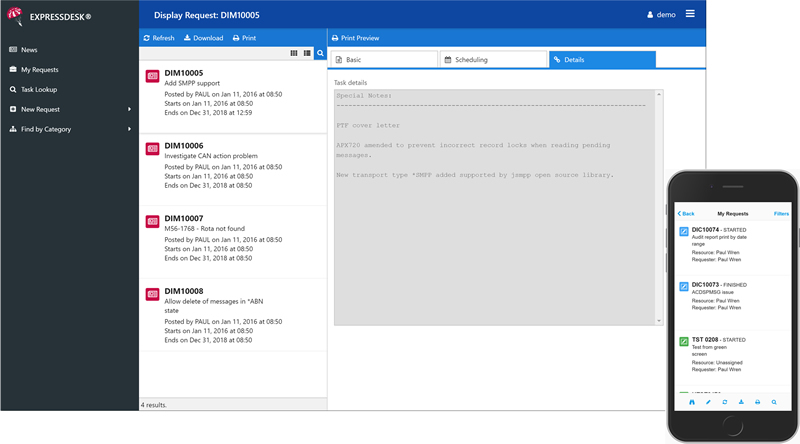Image resolution: width=800 pixels, height=444 pixels.
Task: Click the DIM10008 red task icon
Action: tap(153, 294)
